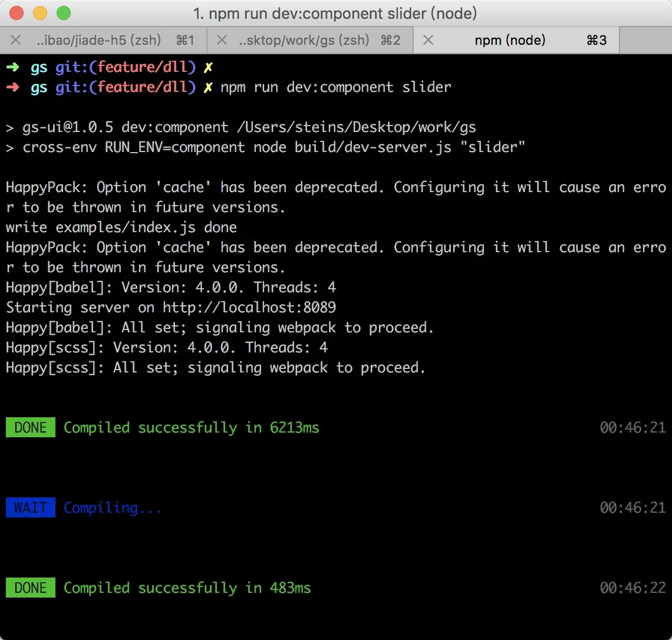
Task: Click 'Happy[babel]: Version: 4.0.0. Threads: 4'
Action: pos(171,288)
